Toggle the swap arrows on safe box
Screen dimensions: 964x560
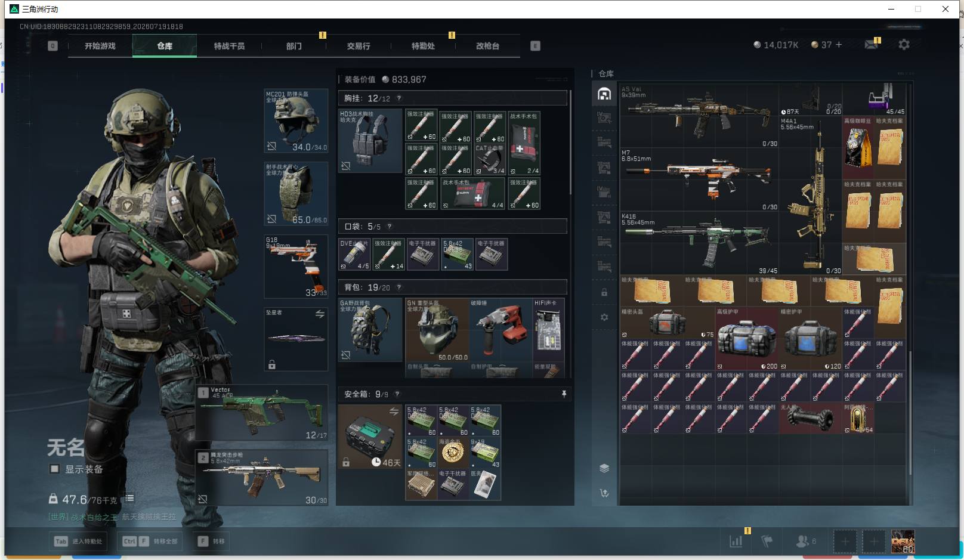tap(394, 411)
